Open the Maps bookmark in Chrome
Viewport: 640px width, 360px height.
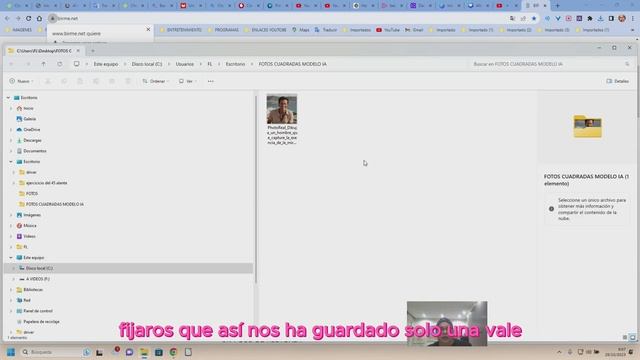[x=301, y=30]
